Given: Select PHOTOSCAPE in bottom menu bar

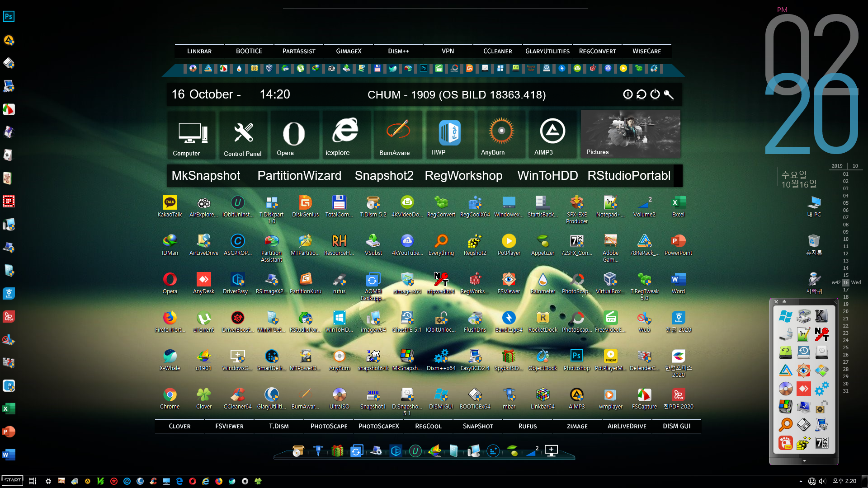Looking at the screenshot, I should click(329, 426).
